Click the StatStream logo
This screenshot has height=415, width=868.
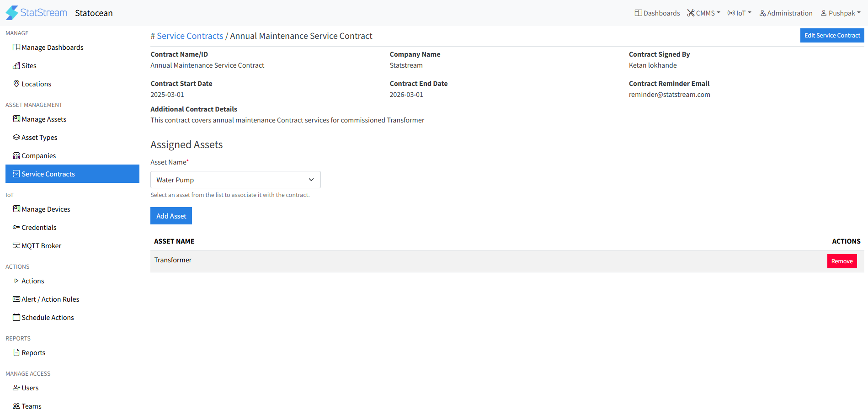pyautogui.click(x=36, y=12)
